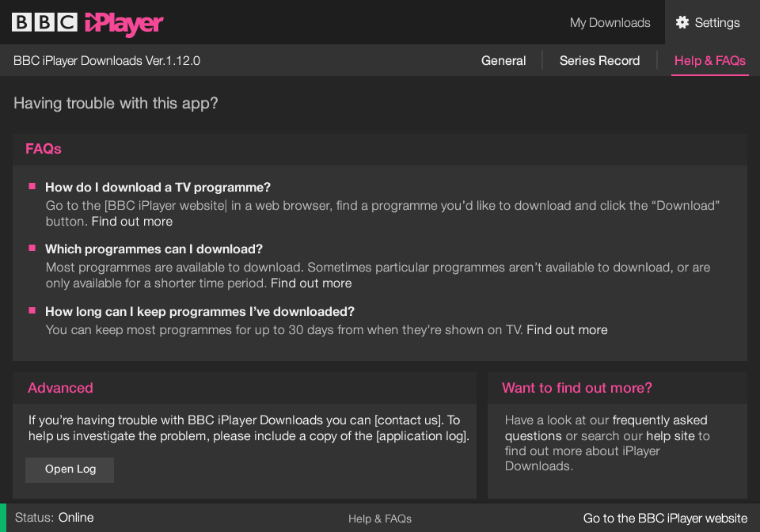
Task: Open 'Find out more' under download a TV programme
Action: [132, 222]
